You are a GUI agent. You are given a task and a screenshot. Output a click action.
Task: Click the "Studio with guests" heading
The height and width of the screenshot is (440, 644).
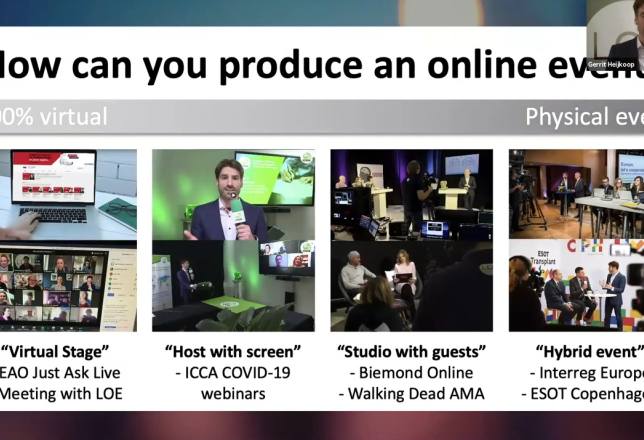coord(412,352)
